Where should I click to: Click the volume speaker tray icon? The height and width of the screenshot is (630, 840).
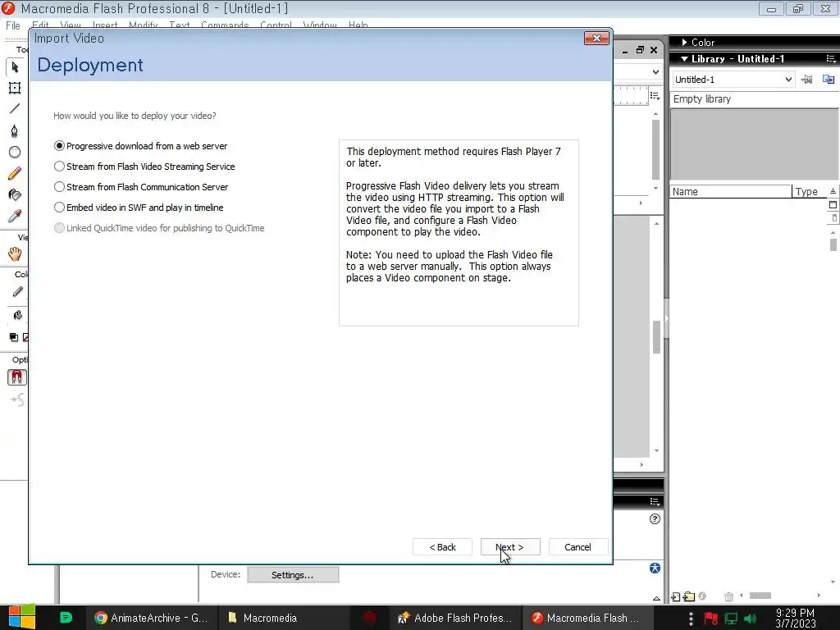click(x=750, y=619)
